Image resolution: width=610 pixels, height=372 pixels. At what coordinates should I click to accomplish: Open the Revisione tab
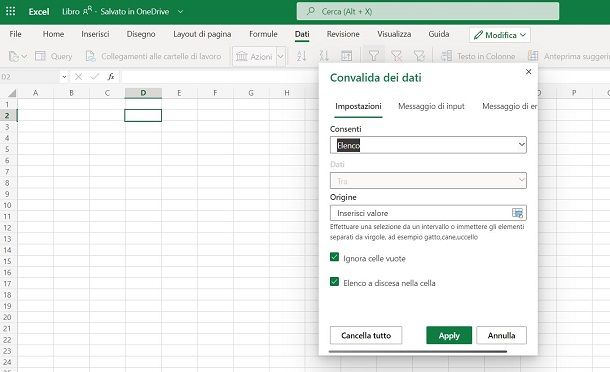pos(343,34)
